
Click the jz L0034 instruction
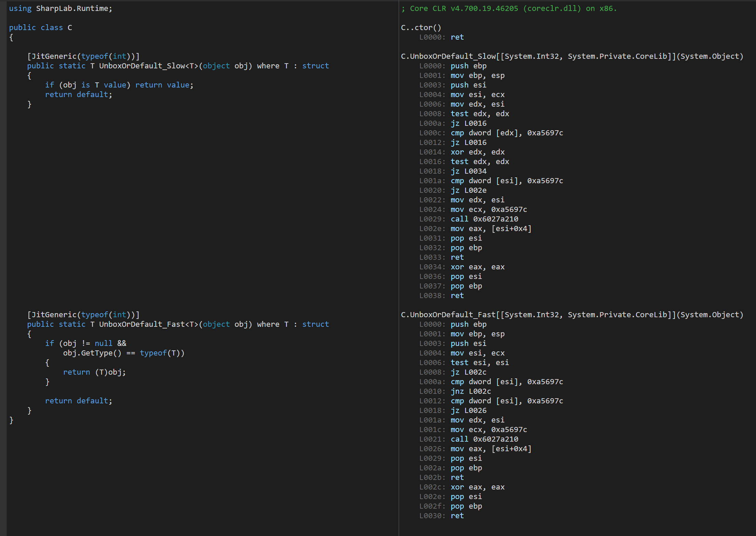coord(468,171)
